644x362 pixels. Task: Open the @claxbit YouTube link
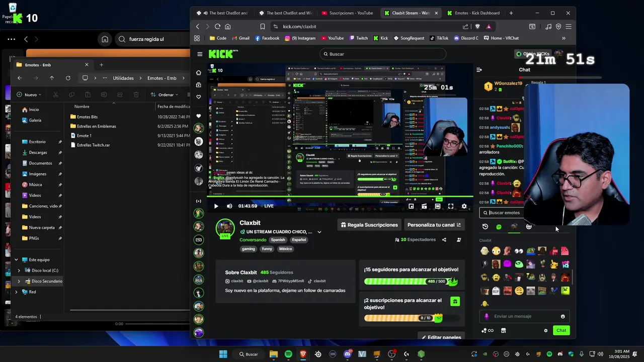pos(258,281)
